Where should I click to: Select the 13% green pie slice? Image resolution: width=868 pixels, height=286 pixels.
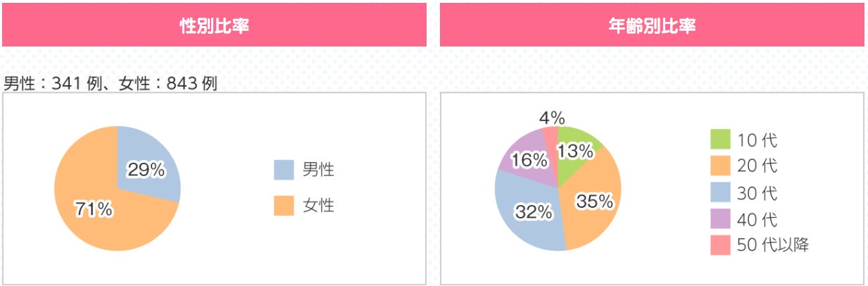point(579,148)
